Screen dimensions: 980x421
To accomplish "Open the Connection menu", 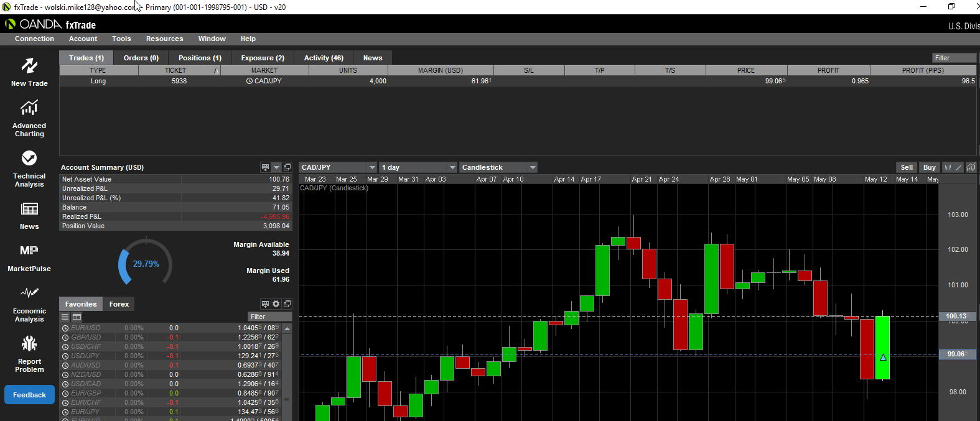I will coord(34,39).
